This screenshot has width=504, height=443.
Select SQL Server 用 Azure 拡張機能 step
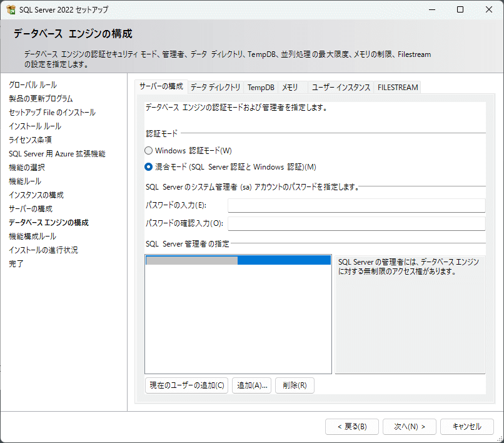pos(57,154)
